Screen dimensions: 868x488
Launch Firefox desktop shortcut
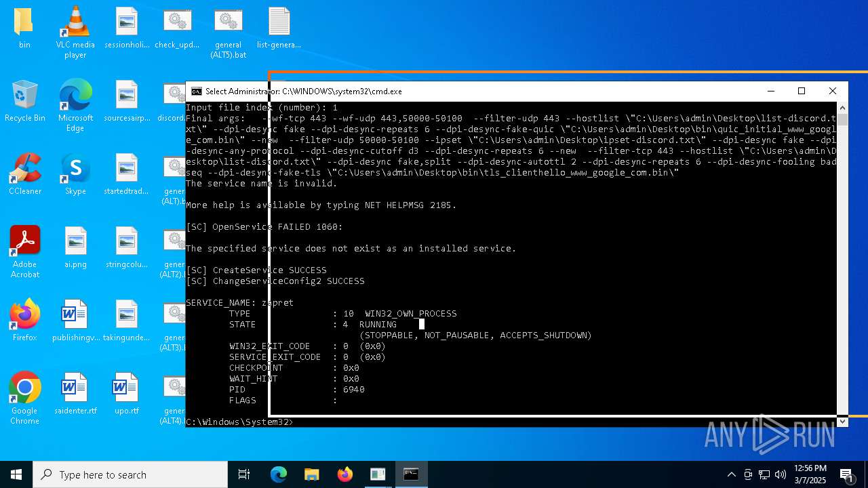coord(24,320)
